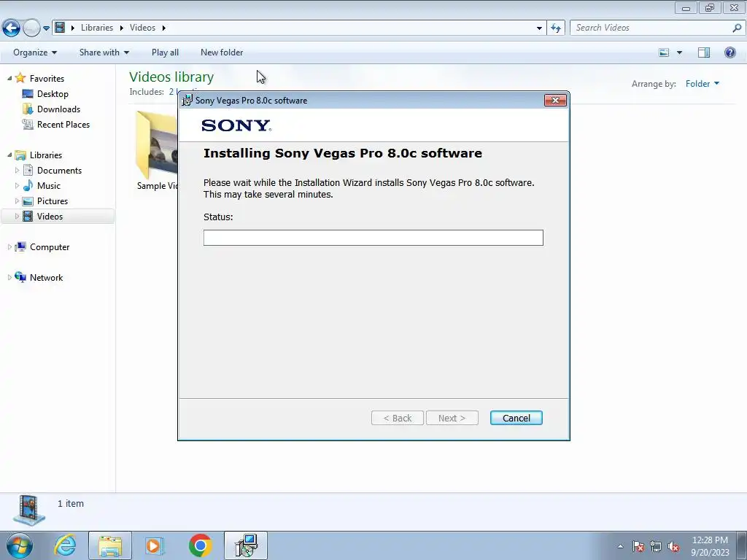Viewport: 747px width, 560px height.
Task: Select the Videos library in sidebar
Action: pos(50,216)
